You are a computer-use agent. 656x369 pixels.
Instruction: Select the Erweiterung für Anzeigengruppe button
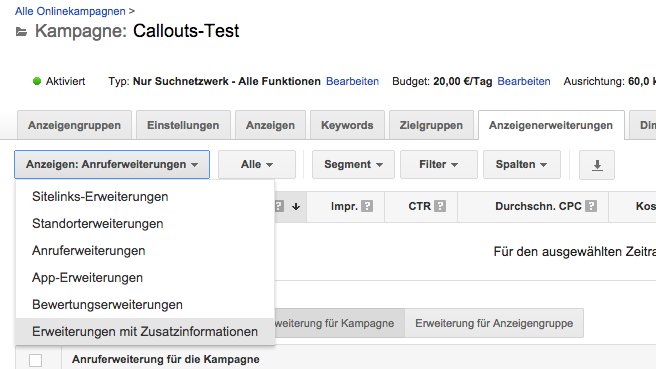click(494, 323)
